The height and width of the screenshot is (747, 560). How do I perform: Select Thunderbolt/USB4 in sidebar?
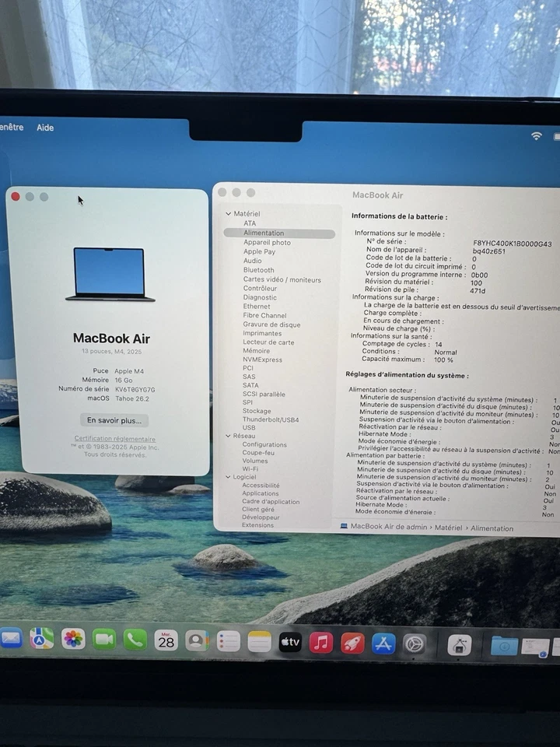271,419
